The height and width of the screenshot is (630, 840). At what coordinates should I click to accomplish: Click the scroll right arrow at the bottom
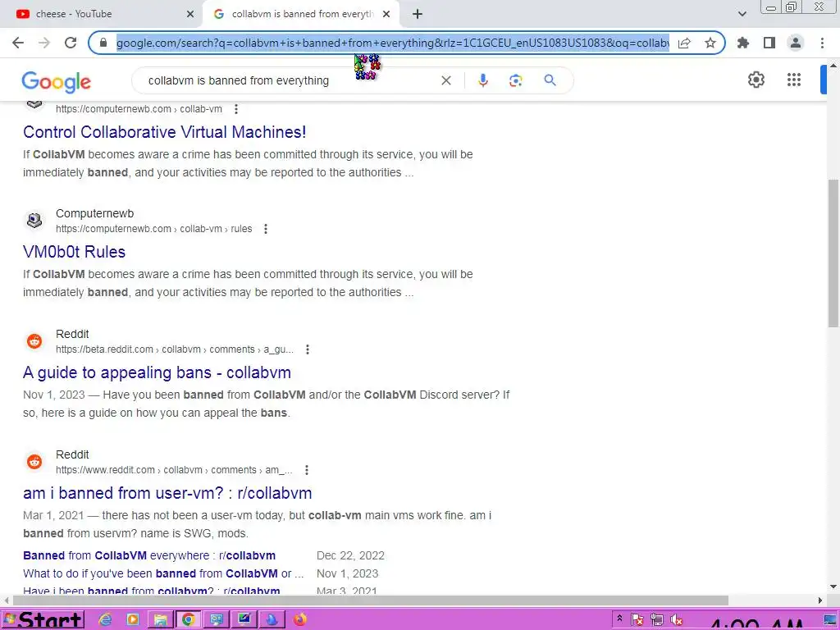820,600
